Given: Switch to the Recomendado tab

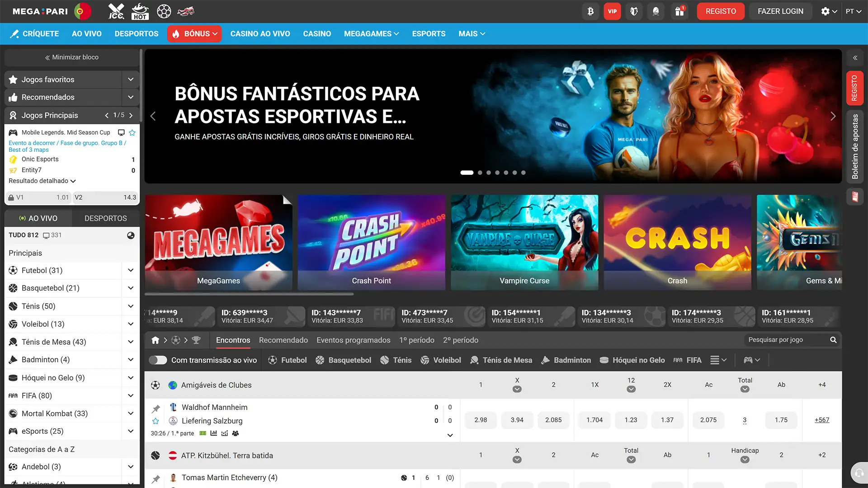Looking at the screenshot, I should click(283, 340).
